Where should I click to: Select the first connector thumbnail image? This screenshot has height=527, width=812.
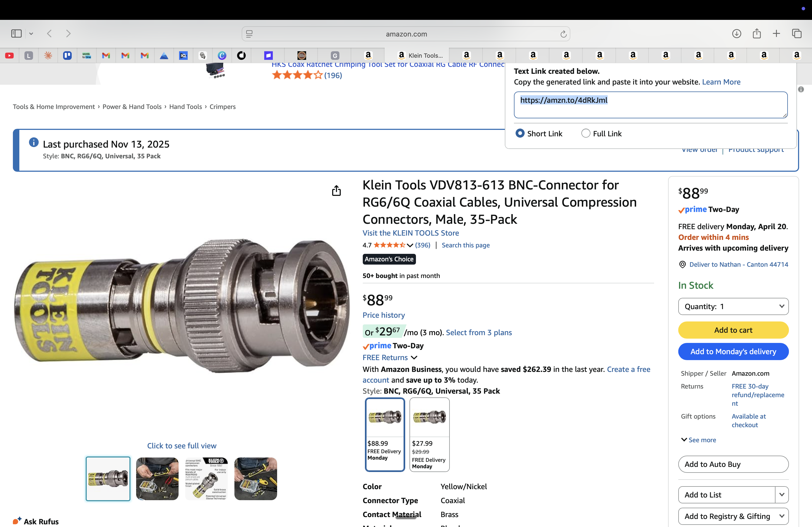[108, 479]
